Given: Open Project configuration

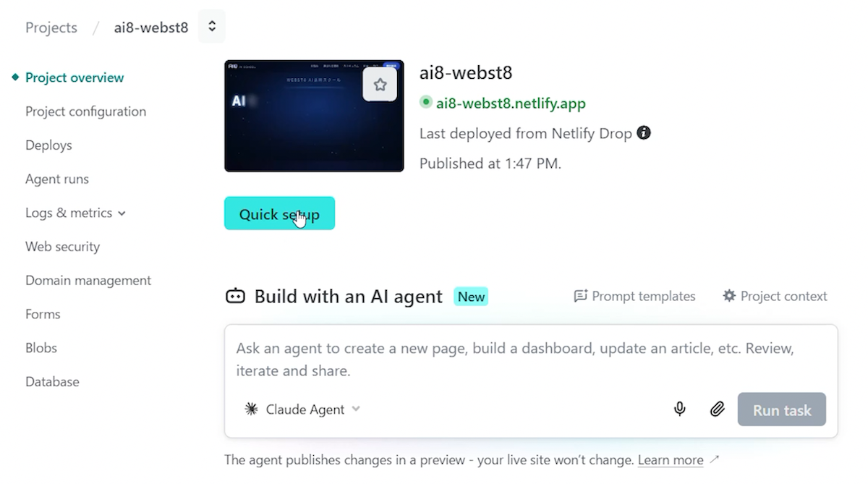Looking at the screenshot, I should [x=85, y=111].
